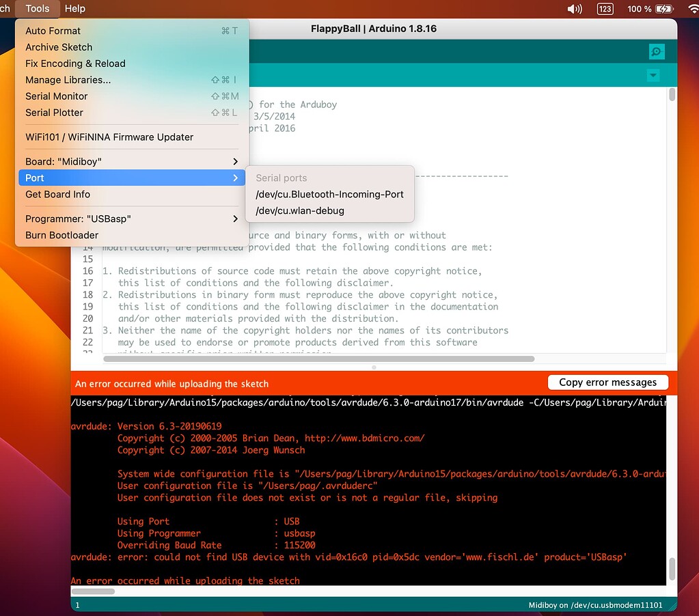This screenshot has width=699, height=616.
Task: Click status text Midiboy on /dev/cu.usbmodem11101
Action: 595,605
